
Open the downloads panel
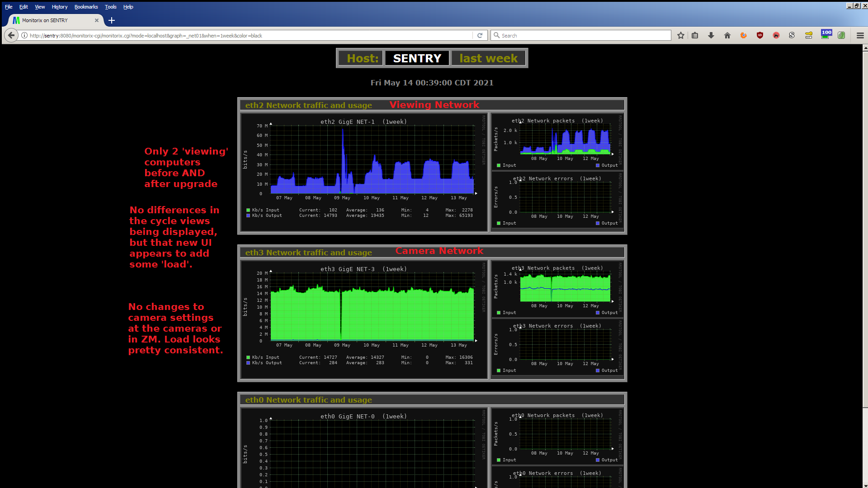click(x=711, y=35)
